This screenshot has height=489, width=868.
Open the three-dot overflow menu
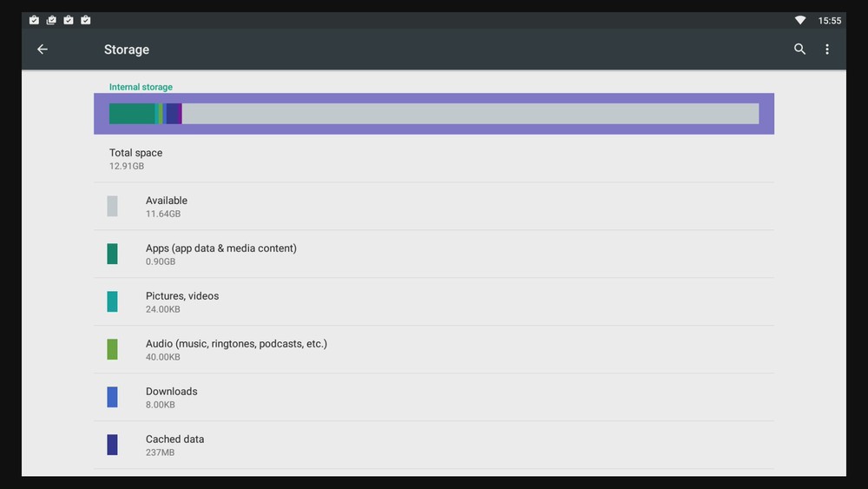827,50
